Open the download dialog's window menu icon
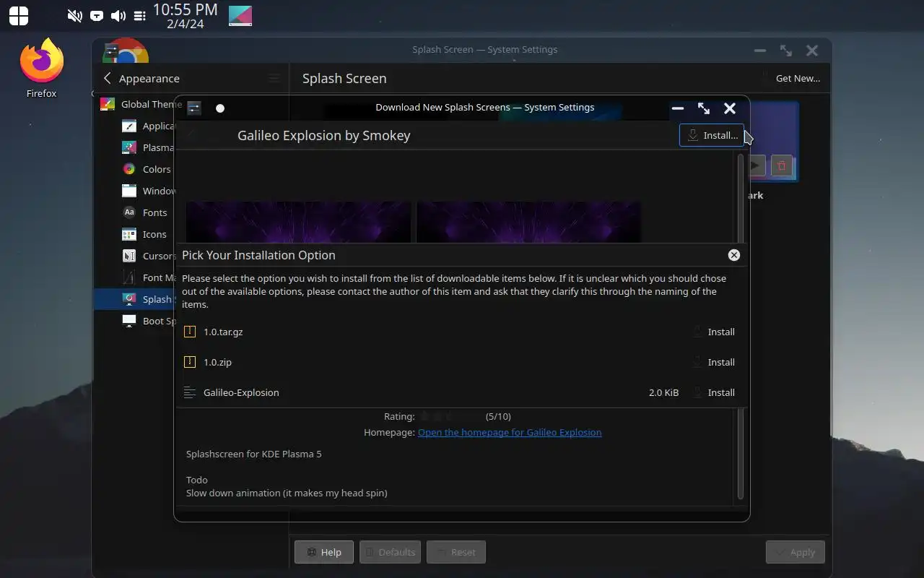924x578 pixels. [194, 108]
